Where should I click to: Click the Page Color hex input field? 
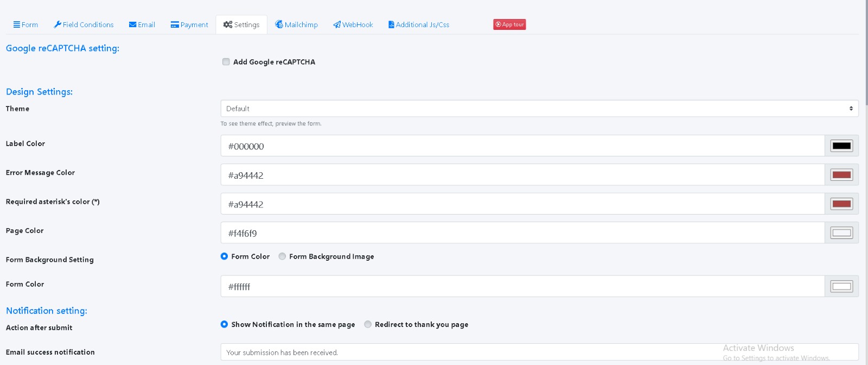coord(522,233)
